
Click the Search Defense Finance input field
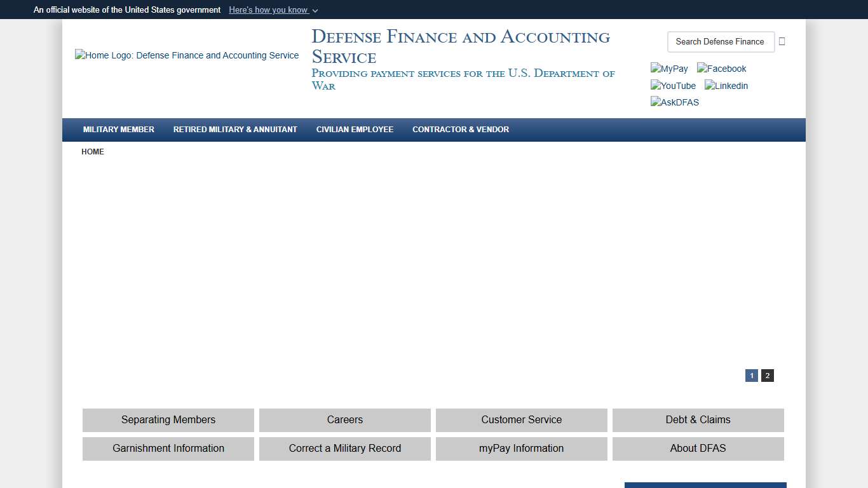pyautogui.click(x=721, y=41)
